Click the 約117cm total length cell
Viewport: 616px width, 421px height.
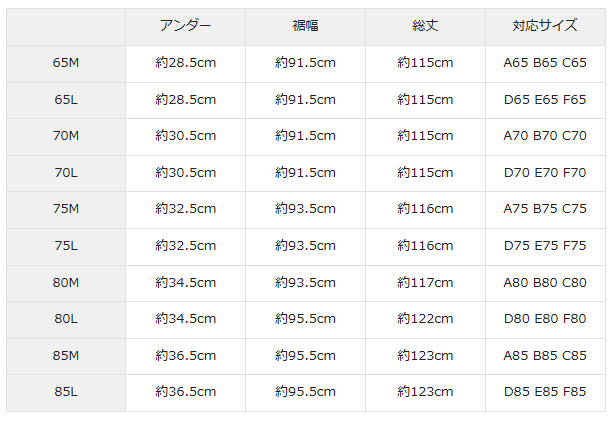pyautogui.click(x=425, y=283)
